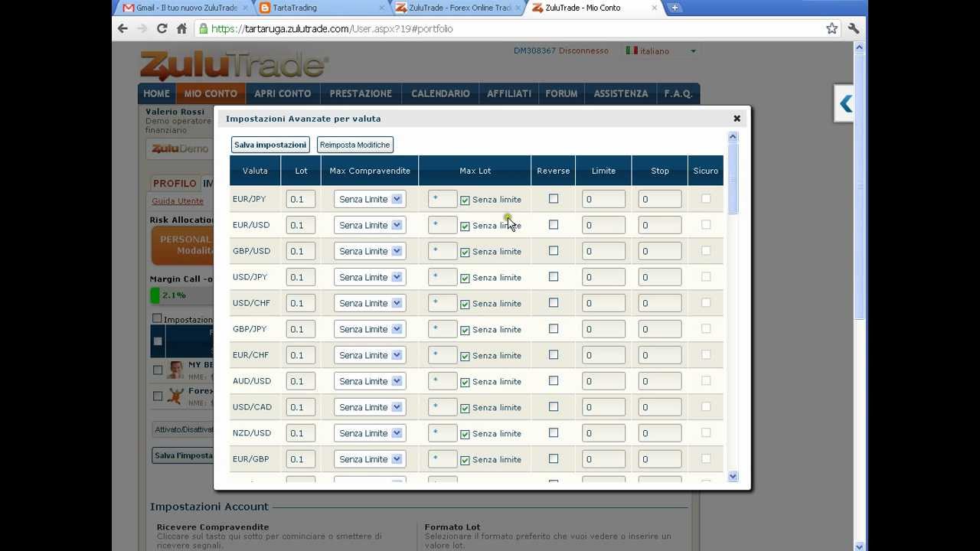This screenshot has height=551, width=980.
Task: Edit Limite field for GBP/USD
Action: [x=603, y=251]
